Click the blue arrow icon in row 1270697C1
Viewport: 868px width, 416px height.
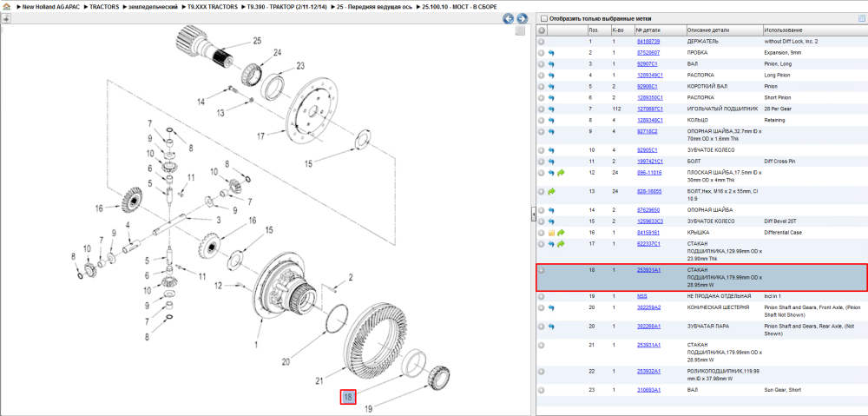[551, 109]
